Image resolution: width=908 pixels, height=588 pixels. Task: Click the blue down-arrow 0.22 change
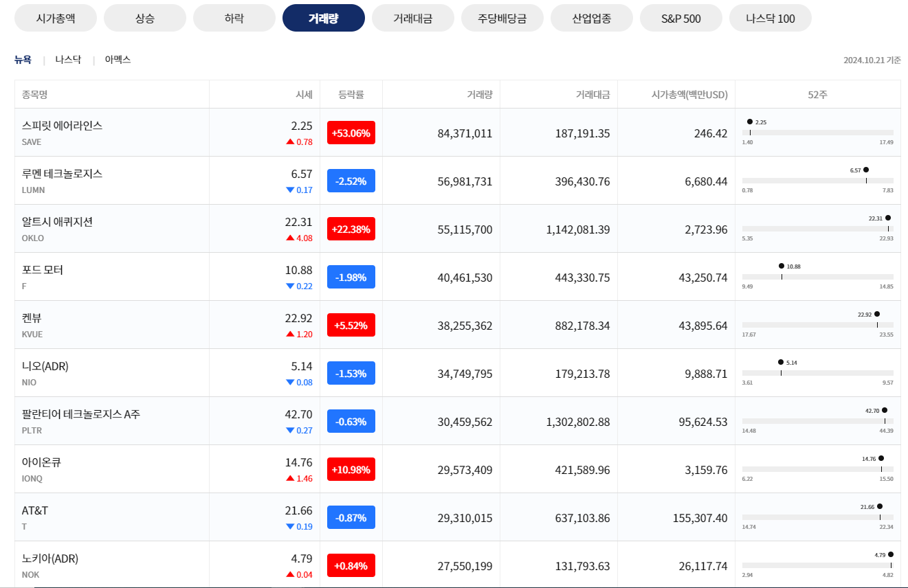click(300, 286)
